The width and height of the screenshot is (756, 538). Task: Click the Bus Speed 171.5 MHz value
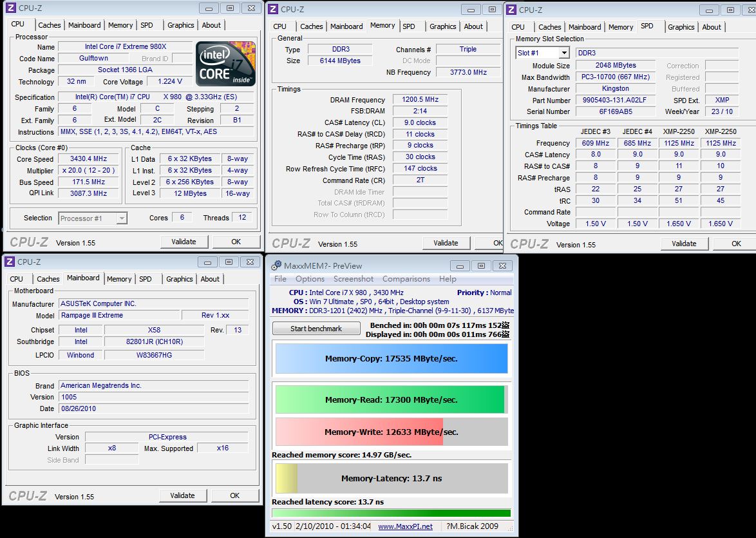coord(88,182)
